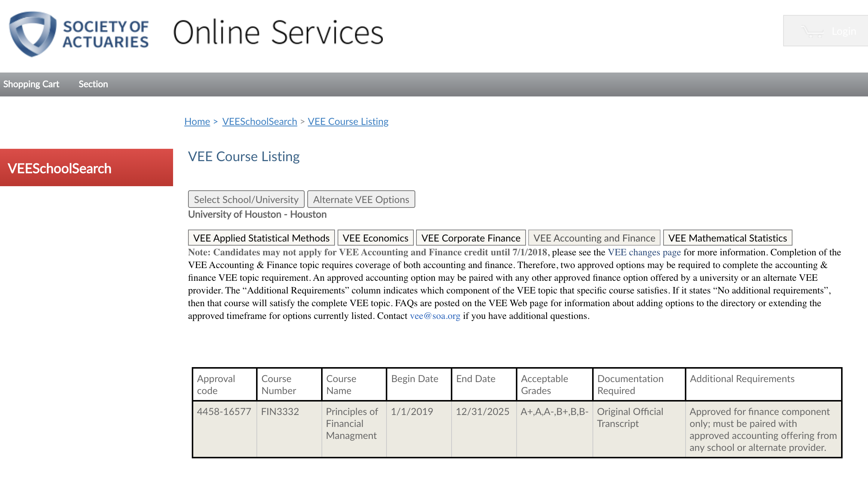The width and height of the screenshot is (868, 489).
Task: Click the VEE Course Listing breadcrumb link
Action: (x=348, y=122)
